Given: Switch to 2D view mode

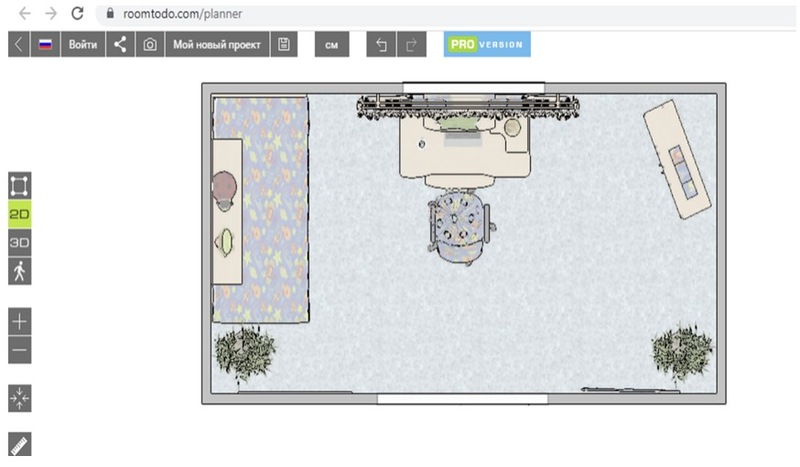Looking at the screenshot, I should [19, 214].
